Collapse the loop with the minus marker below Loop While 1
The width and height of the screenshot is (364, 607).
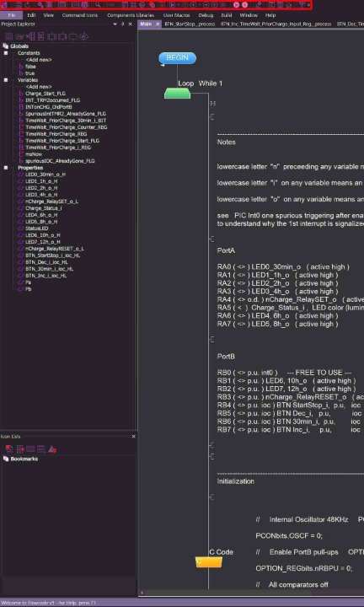click(x=212, y=104)
